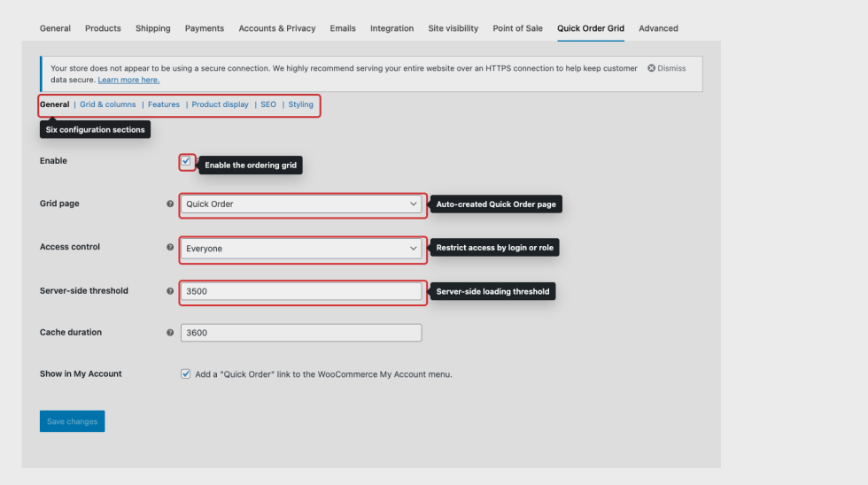Go to the Grid & columns section

pyautogui.click(x=107, y=104)
